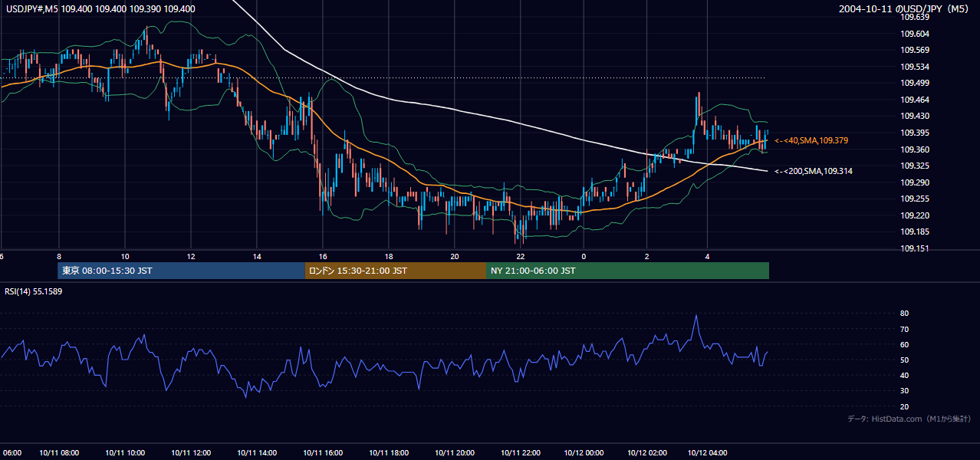Click price axis value 109.464
Viewport: 980px width, 460px height.
916,100
